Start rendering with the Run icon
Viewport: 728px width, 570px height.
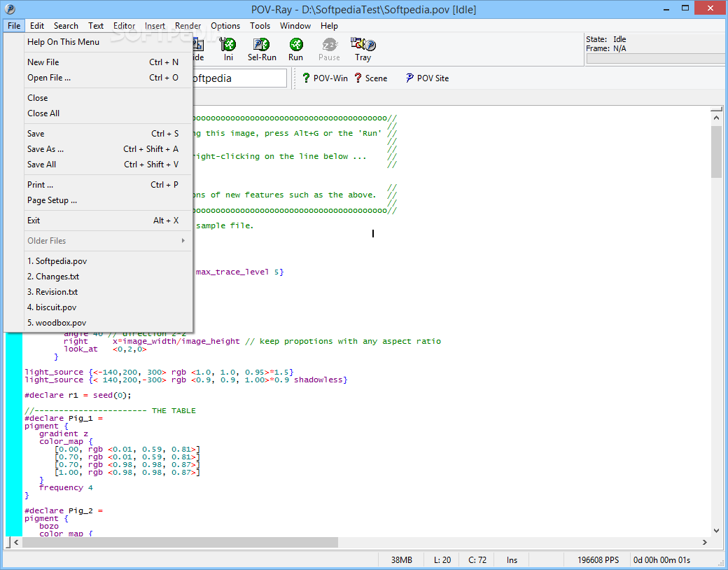[295, 49]
